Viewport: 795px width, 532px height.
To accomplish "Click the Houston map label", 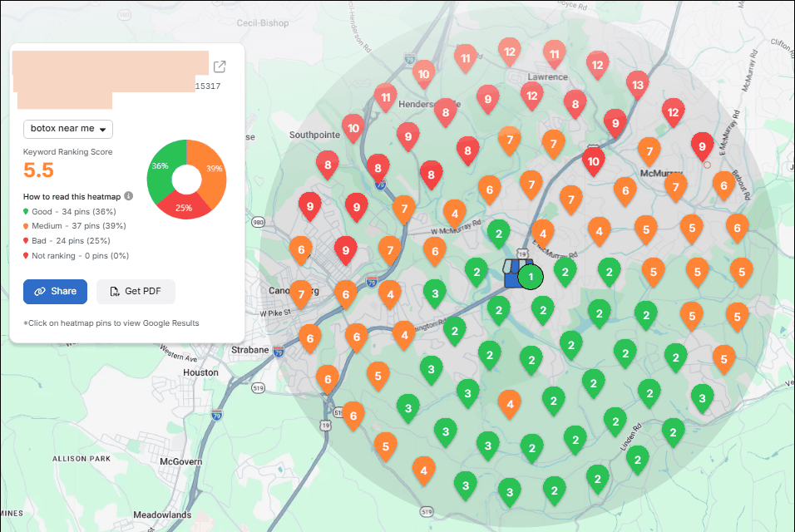I will (200, 372).
